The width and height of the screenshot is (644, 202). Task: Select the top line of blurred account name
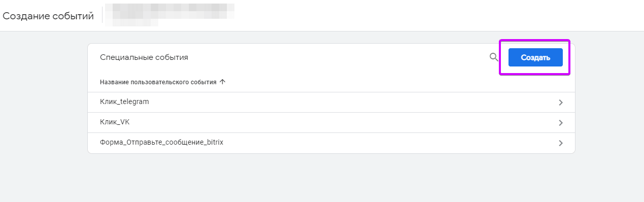pyautogui.click(x=173, y=10)
